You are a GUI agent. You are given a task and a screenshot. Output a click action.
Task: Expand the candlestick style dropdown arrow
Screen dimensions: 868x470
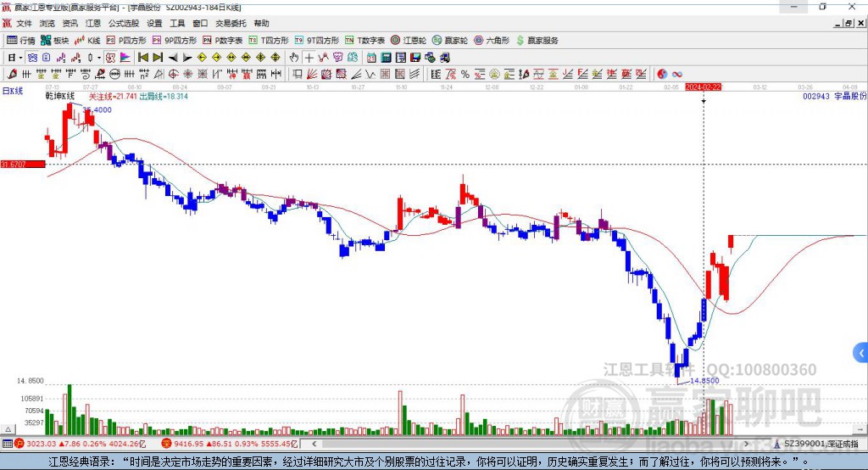[98, 58]
